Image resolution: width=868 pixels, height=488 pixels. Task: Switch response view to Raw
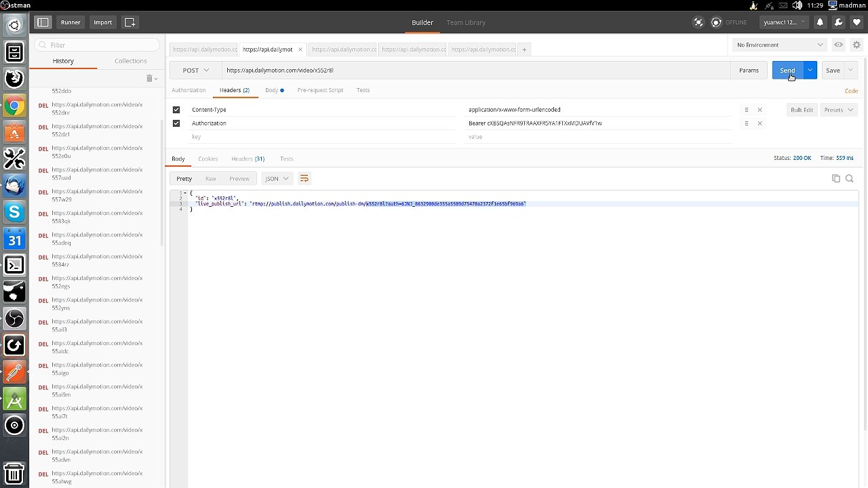[x=211, y=178]
